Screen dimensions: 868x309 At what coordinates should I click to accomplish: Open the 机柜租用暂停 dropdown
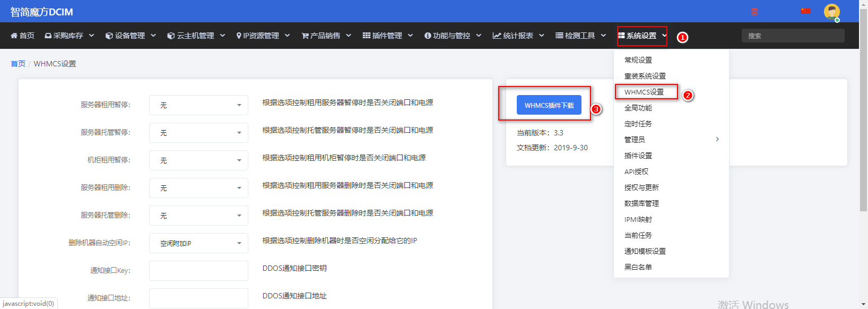pyautogui.click(x=198, y=160)
